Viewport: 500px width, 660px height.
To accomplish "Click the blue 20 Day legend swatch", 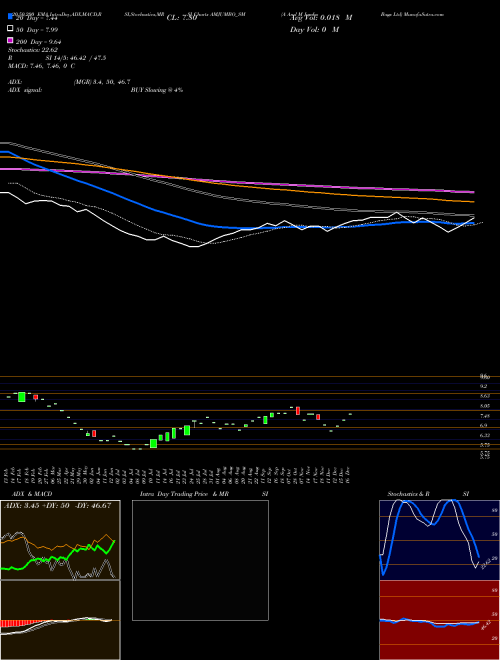I will [x=10, y=17].
